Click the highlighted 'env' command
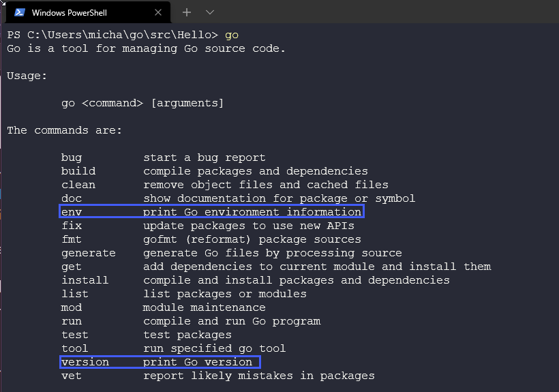The image size is (559, 392). coord(72,212)
